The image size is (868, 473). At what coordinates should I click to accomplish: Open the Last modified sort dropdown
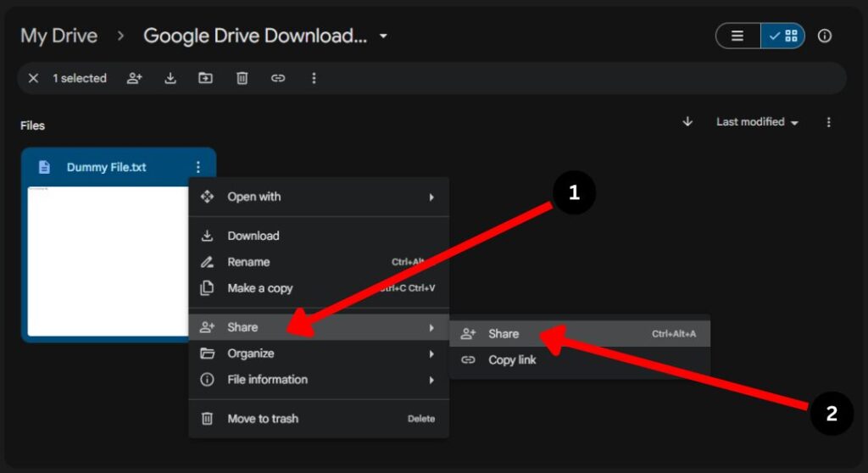757,122
